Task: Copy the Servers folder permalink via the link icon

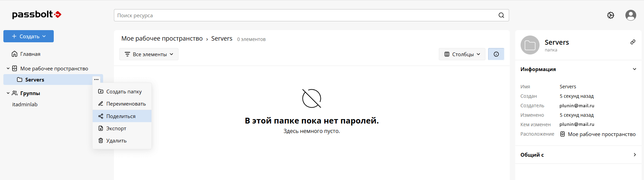Action: click(x=633, y=42)
